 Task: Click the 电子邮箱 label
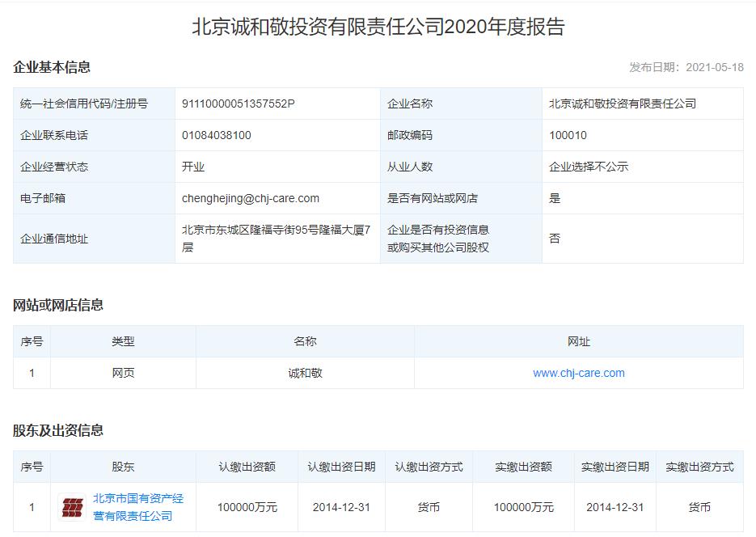pyautogui.click(x=43, y=199)
